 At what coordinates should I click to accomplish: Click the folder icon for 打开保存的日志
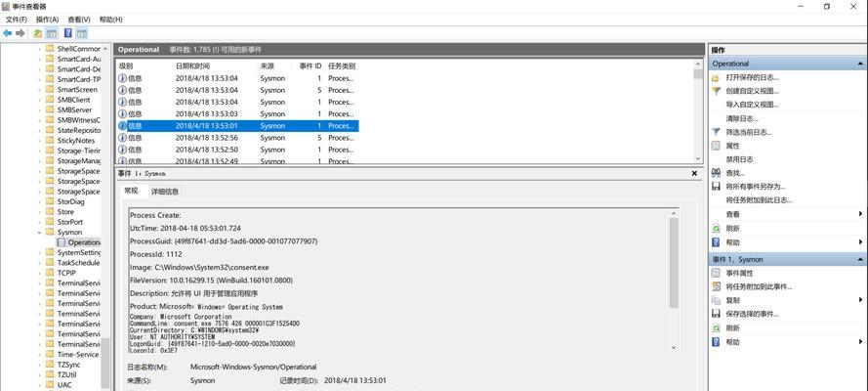(x=716, y=77)
